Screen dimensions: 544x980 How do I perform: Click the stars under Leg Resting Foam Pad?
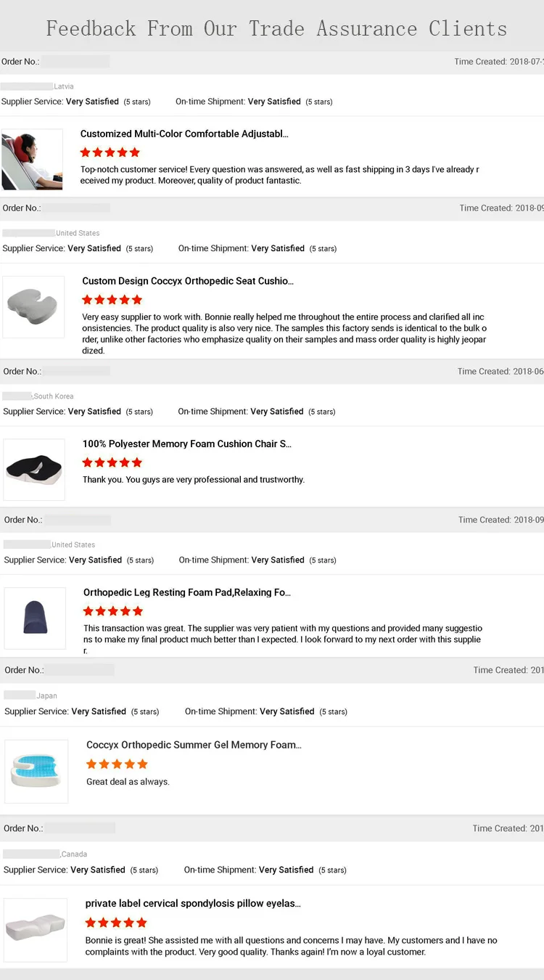[x=113, y=611]
